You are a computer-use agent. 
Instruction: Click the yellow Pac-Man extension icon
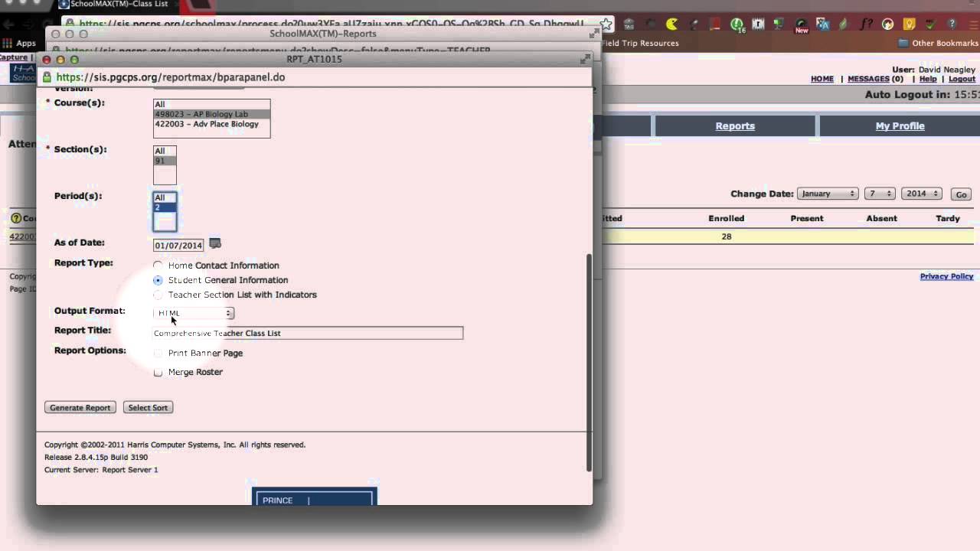coord(671,24)
